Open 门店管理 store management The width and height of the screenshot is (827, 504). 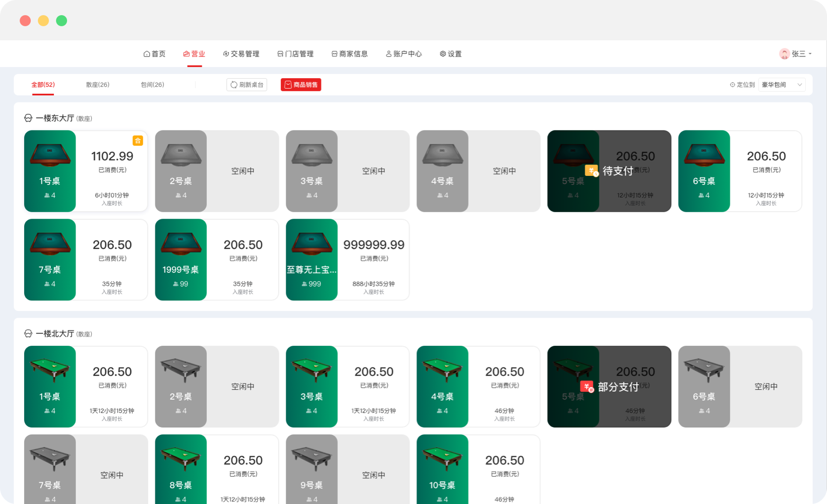(x=281, y=53)
